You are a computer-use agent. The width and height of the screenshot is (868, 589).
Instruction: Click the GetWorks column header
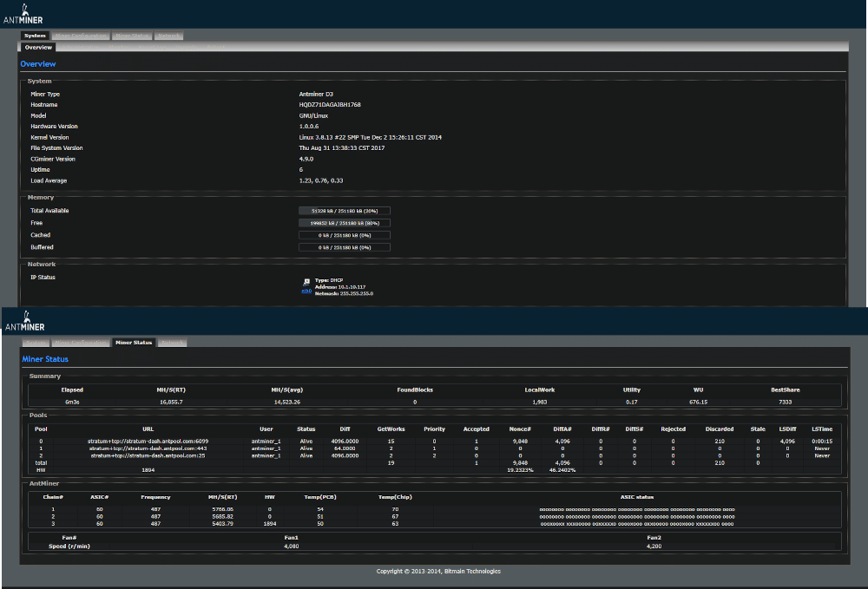391,429
